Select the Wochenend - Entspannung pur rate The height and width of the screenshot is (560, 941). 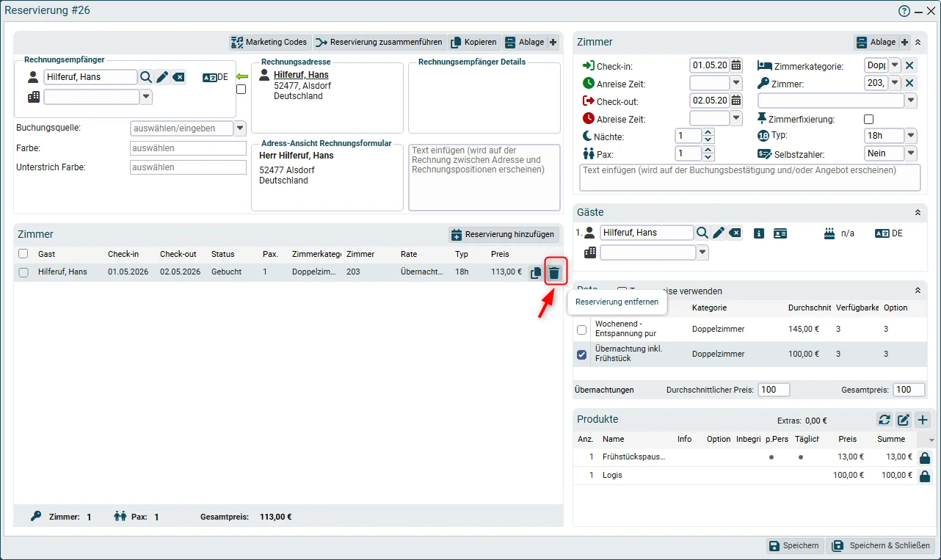coord(582,330)
